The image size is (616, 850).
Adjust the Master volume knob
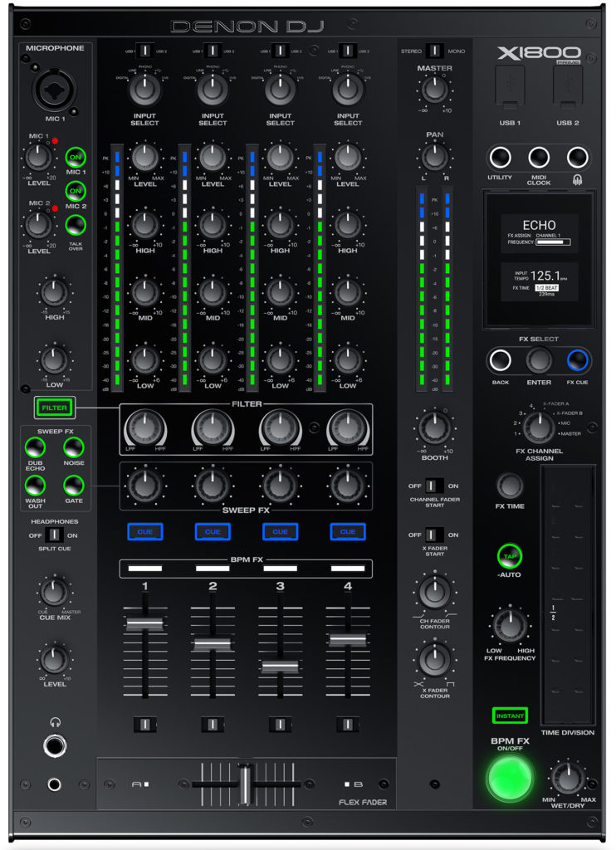click(x=434, y=90)
